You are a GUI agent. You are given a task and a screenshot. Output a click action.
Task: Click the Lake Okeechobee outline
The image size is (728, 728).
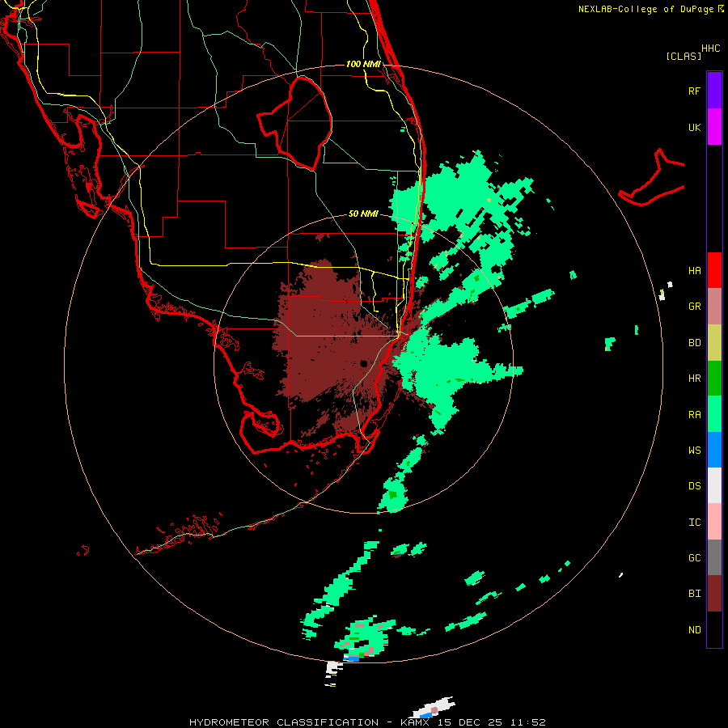(x=294, y=123)
